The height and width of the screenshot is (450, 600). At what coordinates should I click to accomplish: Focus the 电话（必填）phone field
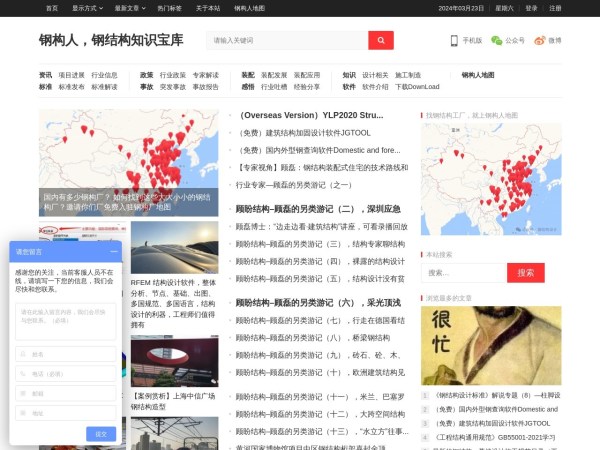pos(65,374)
